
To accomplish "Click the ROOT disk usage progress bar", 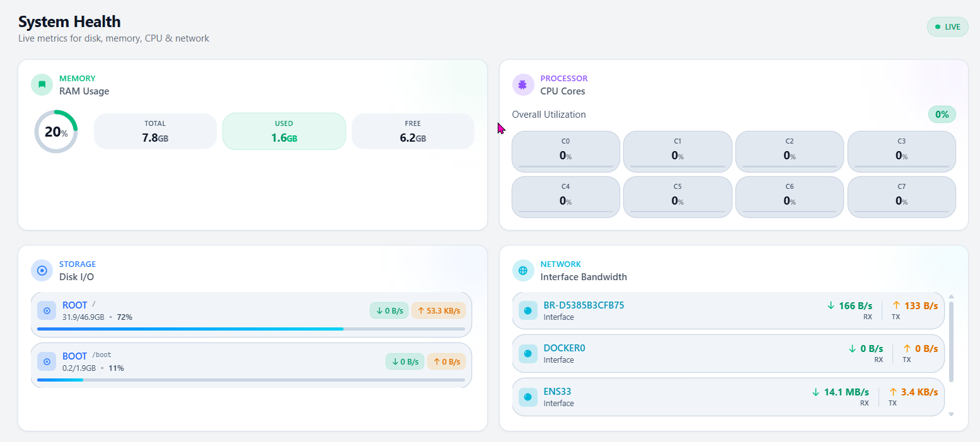I will [252, 329].
